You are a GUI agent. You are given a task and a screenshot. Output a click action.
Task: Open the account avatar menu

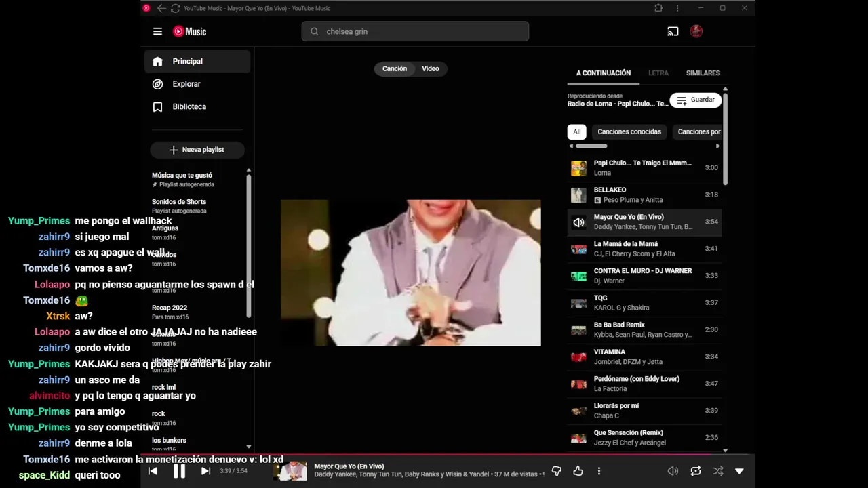point(696,31)
